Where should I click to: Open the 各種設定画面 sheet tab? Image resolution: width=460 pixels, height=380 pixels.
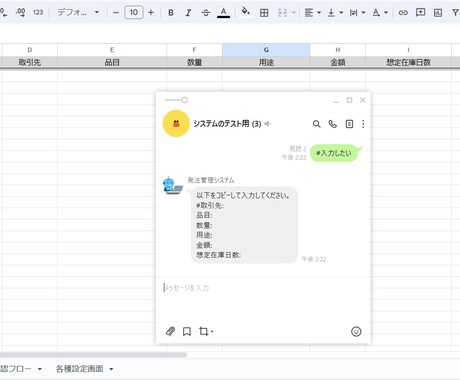tap(79, 369)
